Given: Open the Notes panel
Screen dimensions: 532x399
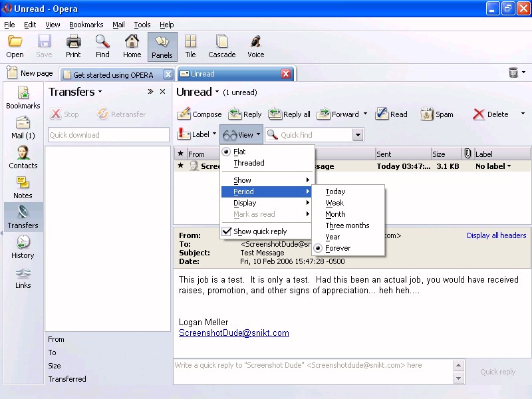Looking at the screenshot, I should click(23, 187).
